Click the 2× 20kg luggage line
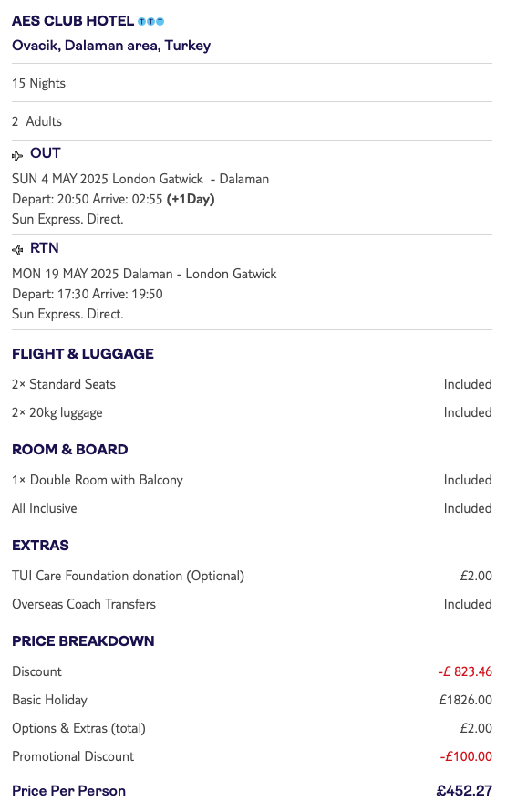Screen dimensions: 507x812 tap(252, 412)
